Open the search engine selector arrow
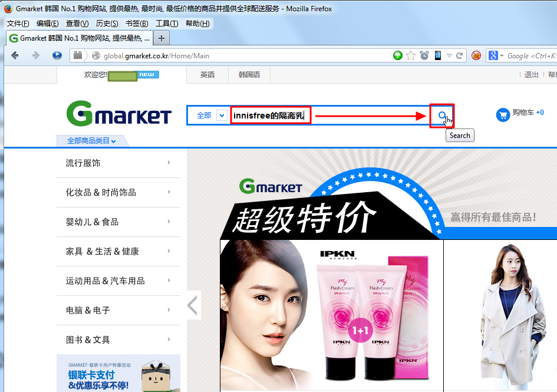 (502, 56)
